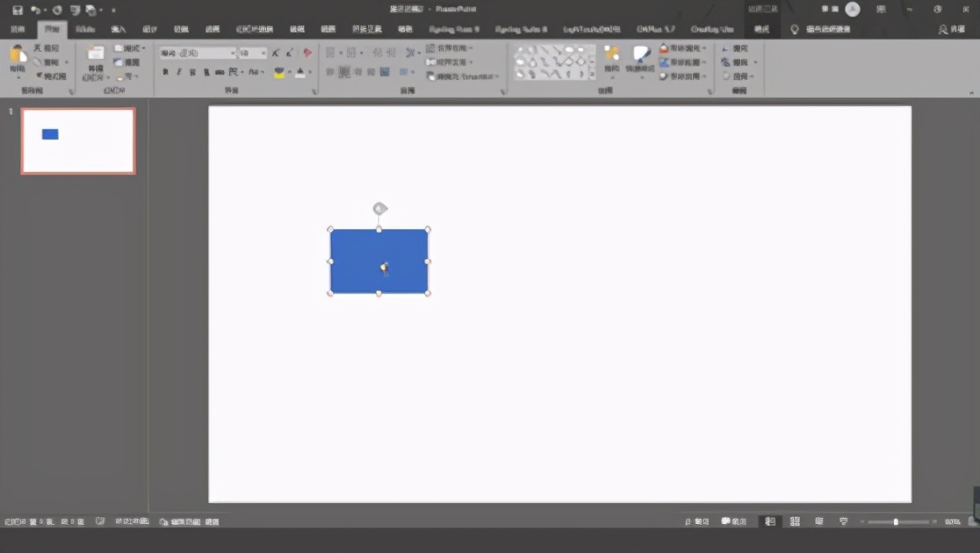The image size is (980, 553).
Task: Open Text Direction options
Action: (x=450, y=48)
